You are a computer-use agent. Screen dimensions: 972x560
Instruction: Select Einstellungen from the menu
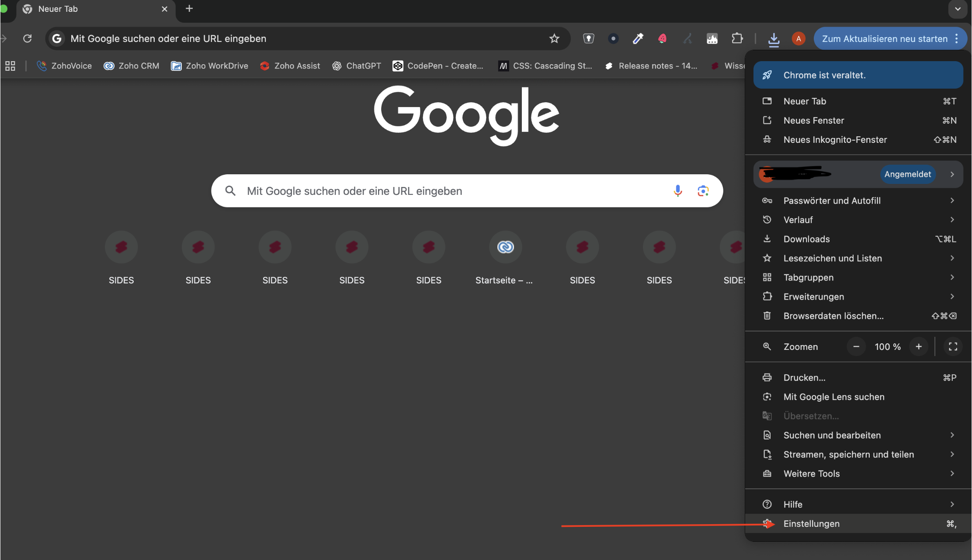(812, 523)
